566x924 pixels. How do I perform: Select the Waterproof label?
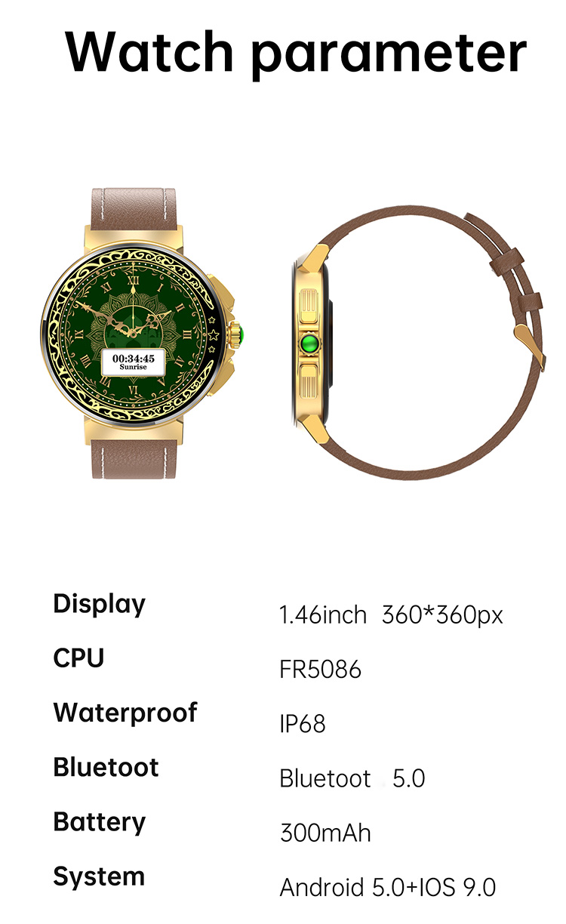[x=125, y=713]
